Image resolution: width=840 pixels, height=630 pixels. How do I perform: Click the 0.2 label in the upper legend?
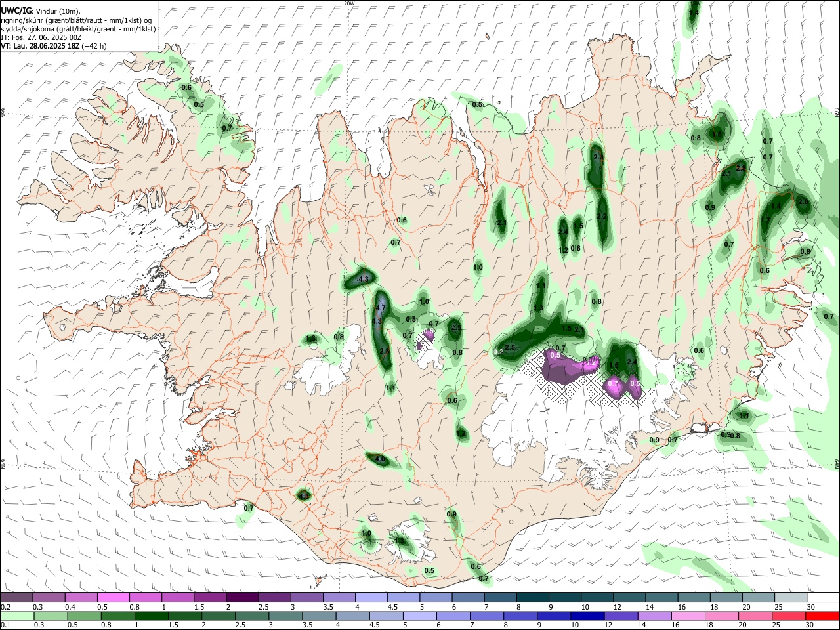pyautogui.click(x=5, y=607)
